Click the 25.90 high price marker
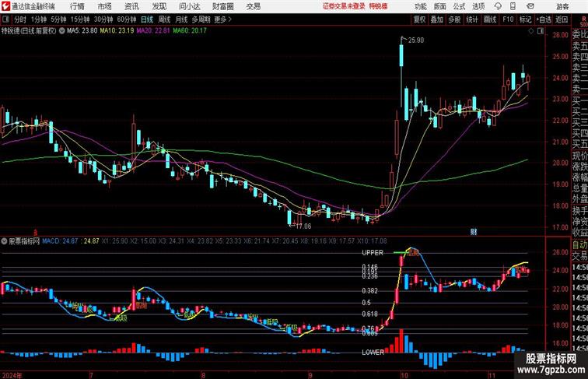 pos(416,40)
